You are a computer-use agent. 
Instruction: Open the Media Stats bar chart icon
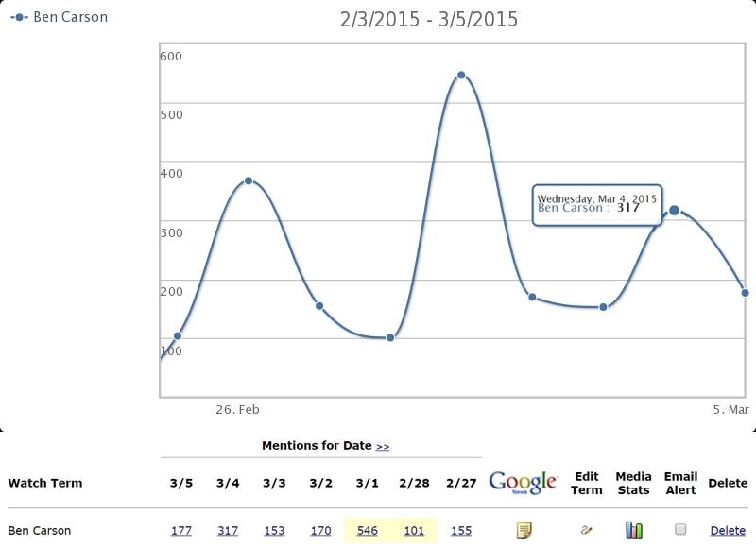point(633,530)
